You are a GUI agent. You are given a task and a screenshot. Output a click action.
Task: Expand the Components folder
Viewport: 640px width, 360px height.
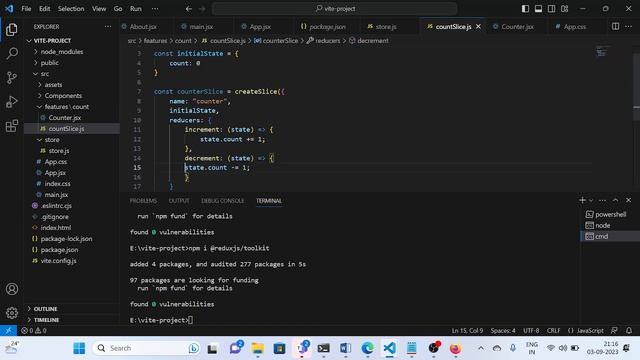pos(63,96)
